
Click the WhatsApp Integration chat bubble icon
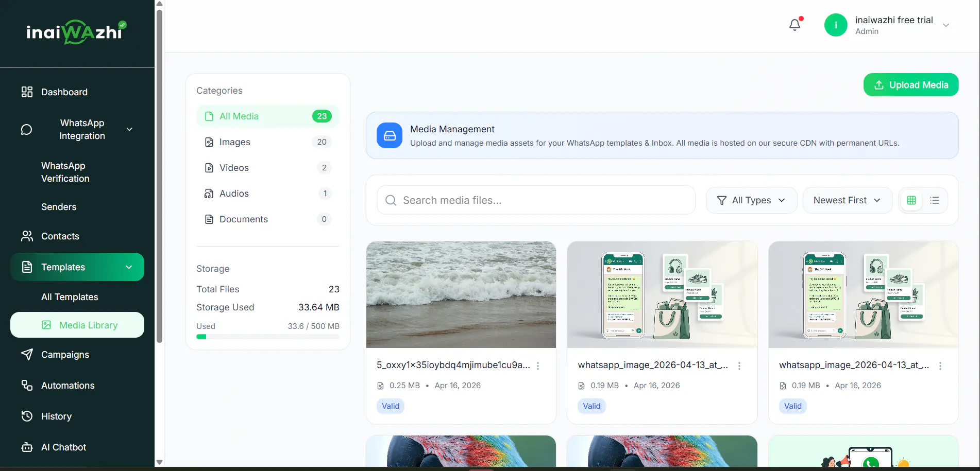[x=26, y=130]
